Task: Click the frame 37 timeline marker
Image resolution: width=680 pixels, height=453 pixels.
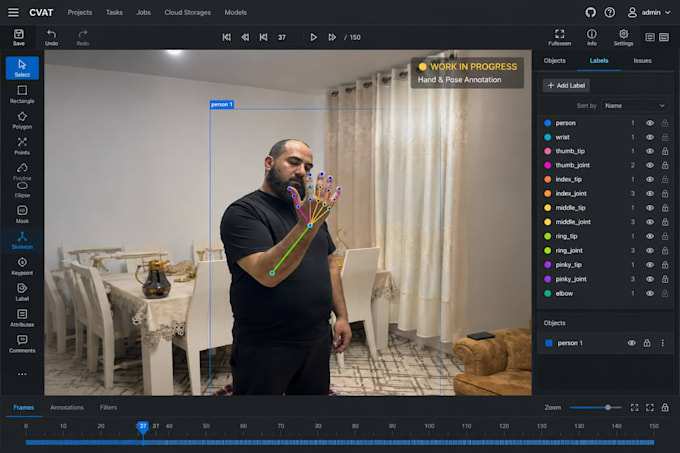Action: tap(143, 427)
